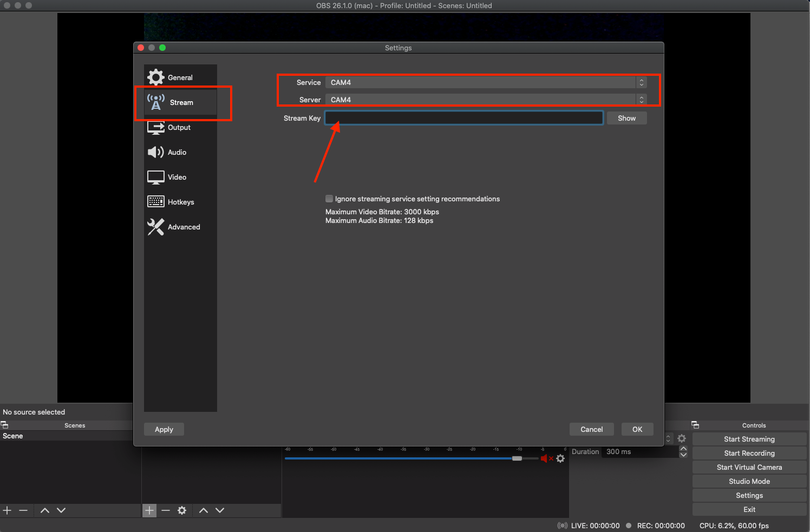Unmute audio via red speaker icon

click(x=544, y=458)
